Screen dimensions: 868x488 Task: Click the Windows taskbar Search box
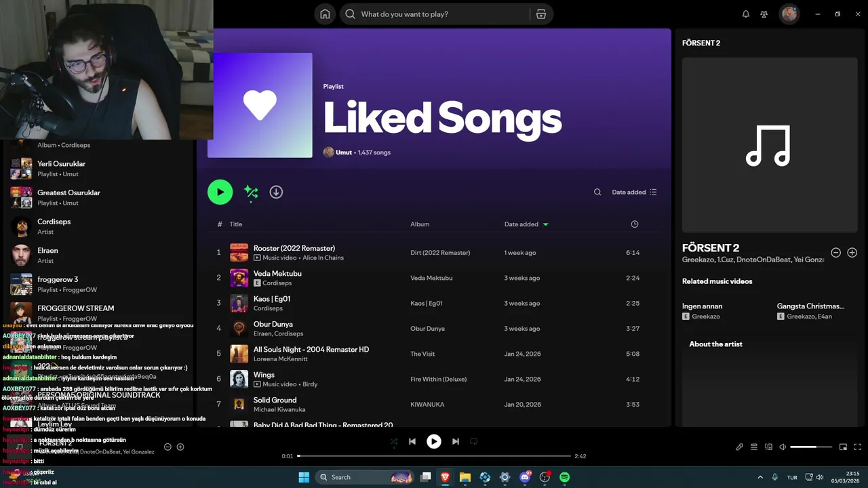(366, 477)
